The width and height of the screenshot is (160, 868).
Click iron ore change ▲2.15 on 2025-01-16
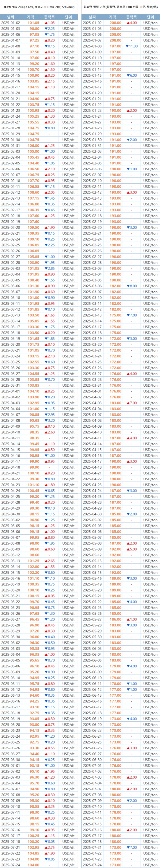[50, 81]
